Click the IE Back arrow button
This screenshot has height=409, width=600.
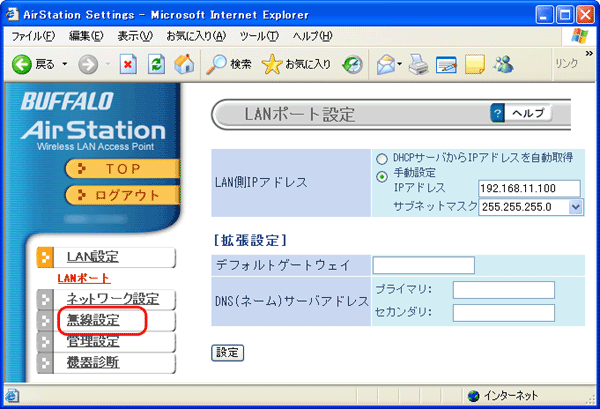21,63
